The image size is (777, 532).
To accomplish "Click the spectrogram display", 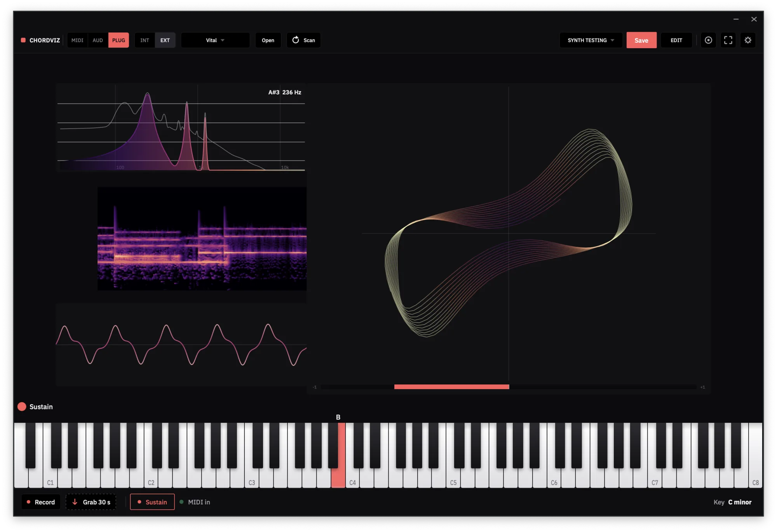I will click(x=202, y=238).
